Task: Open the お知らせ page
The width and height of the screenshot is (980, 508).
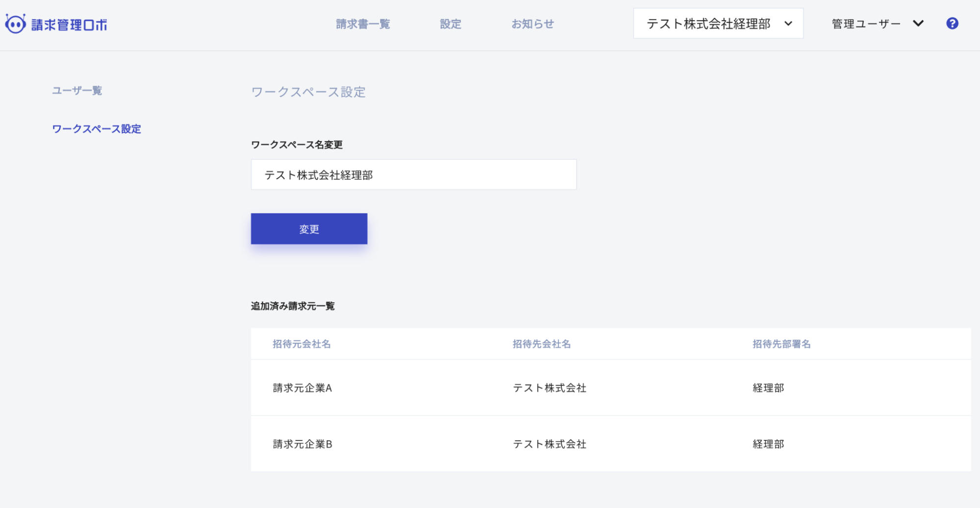Action: (x=532, y=24)
